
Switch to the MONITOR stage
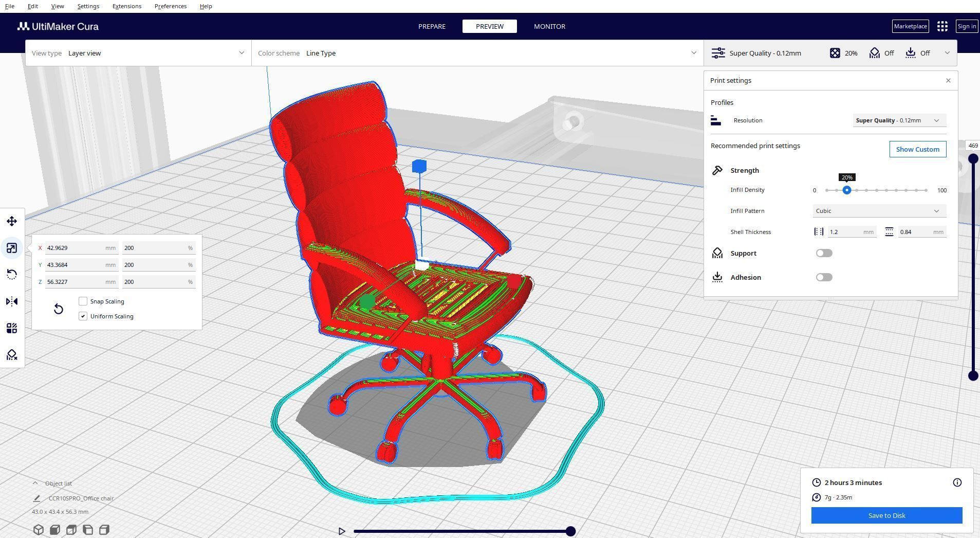pyautogui.click(x=549, y=26)
